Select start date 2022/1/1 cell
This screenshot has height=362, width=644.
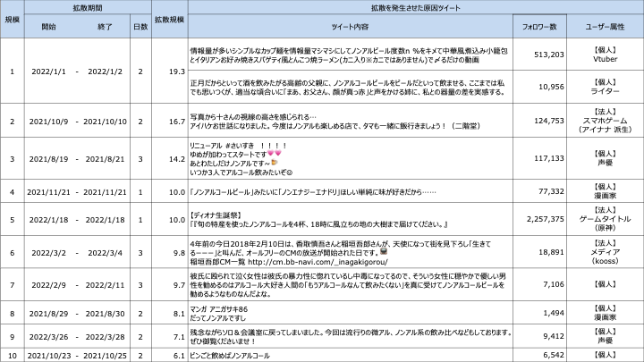48,72
